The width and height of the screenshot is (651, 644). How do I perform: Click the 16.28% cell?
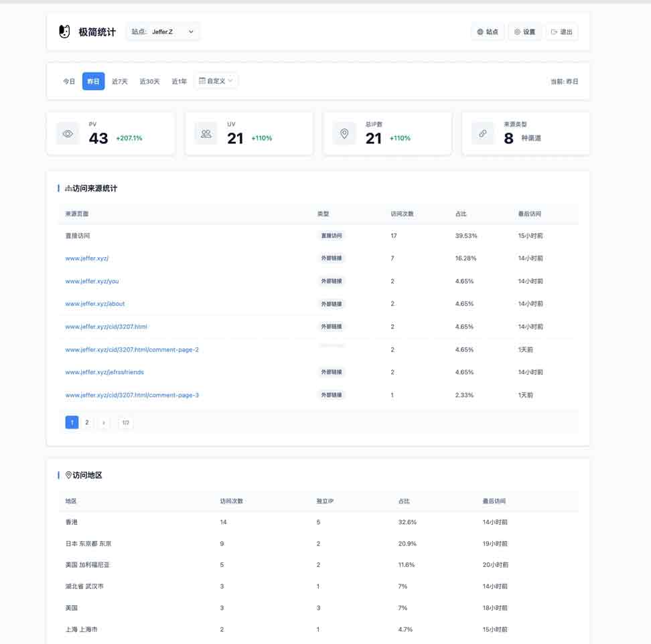[x=465, y=258]
